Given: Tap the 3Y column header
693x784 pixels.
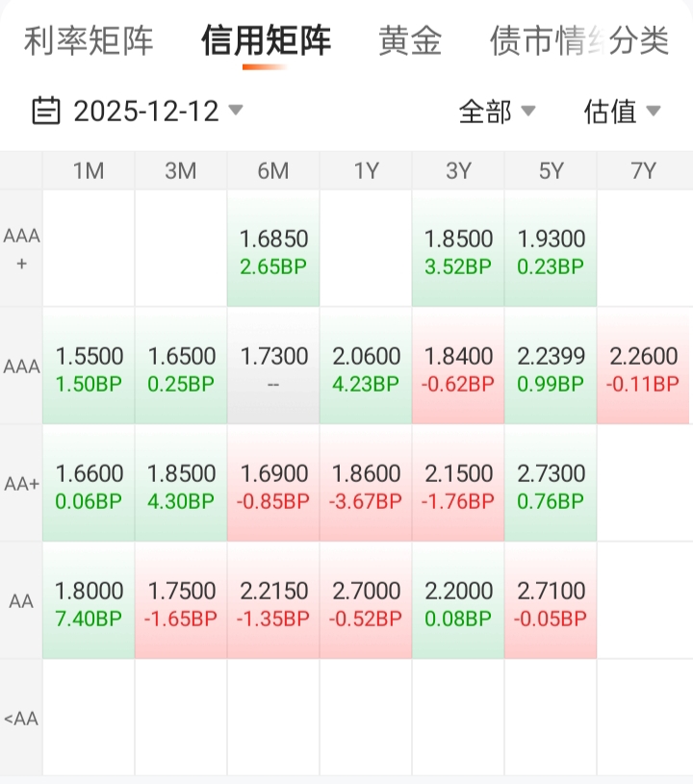Looking at the screenshot, I should click(x=458, y=171).
